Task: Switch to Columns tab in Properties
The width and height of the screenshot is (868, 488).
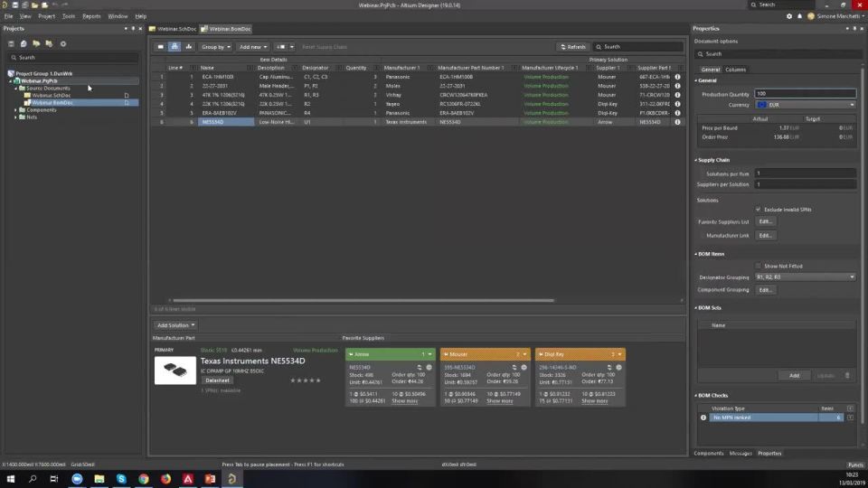Action: (735, 70)
